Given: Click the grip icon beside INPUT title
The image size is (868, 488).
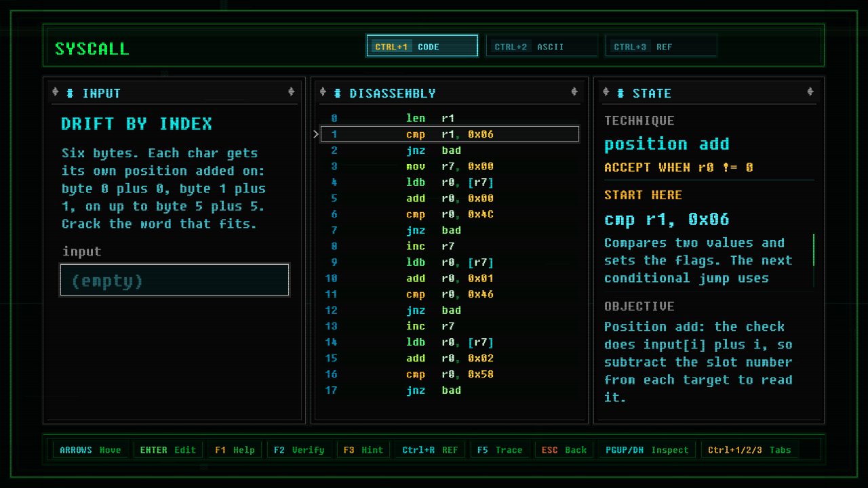Looking at the screenshot, I should (x=70, y=93).
